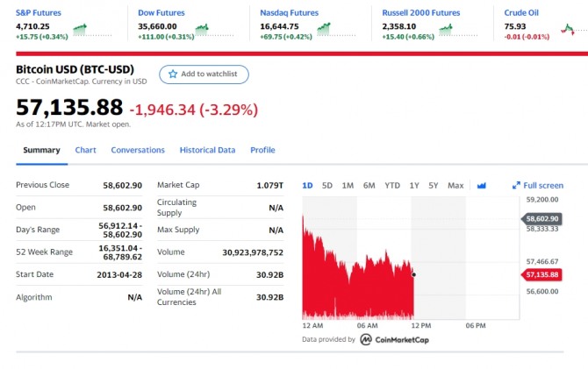Image resolution: width=588 pixels, height=369 pixels.
Task: Open the Historical Data tab
Action: 207,150
